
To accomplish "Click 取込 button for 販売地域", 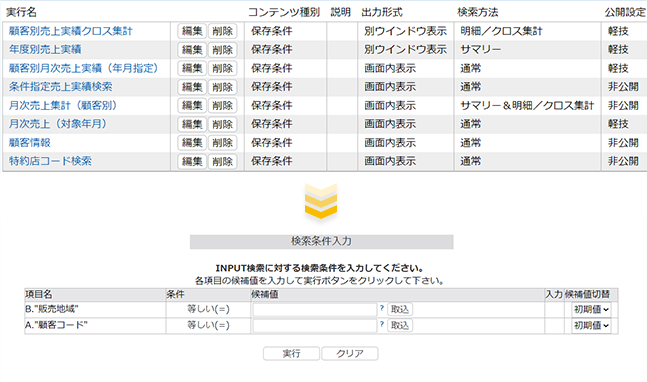I will pos(400,309).
